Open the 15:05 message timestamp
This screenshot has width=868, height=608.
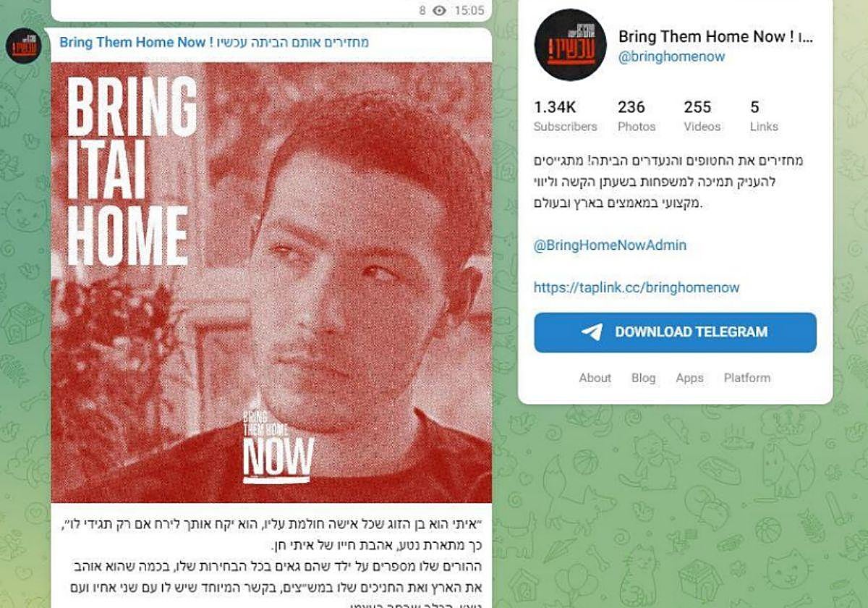point(469,10)
